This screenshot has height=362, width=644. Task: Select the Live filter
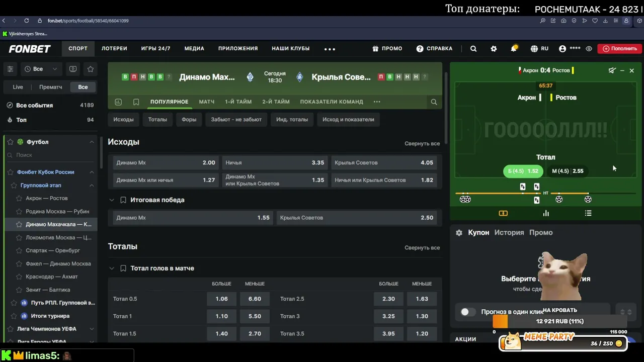tap(18, 87)
